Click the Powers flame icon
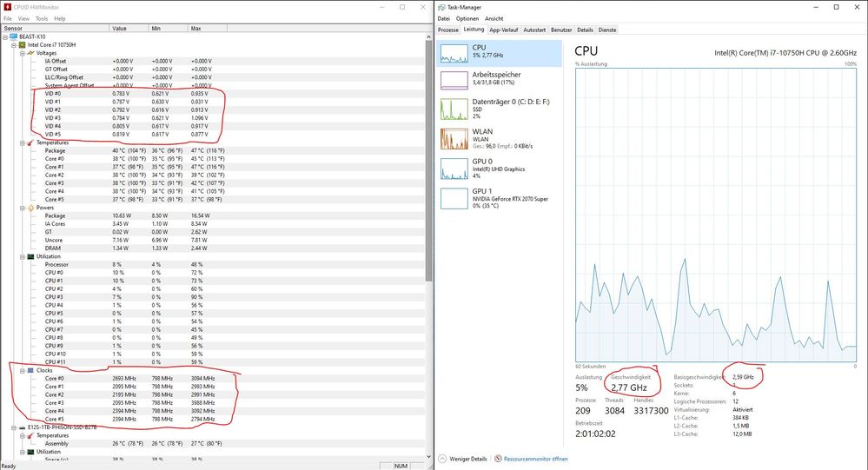 point(31,209)
